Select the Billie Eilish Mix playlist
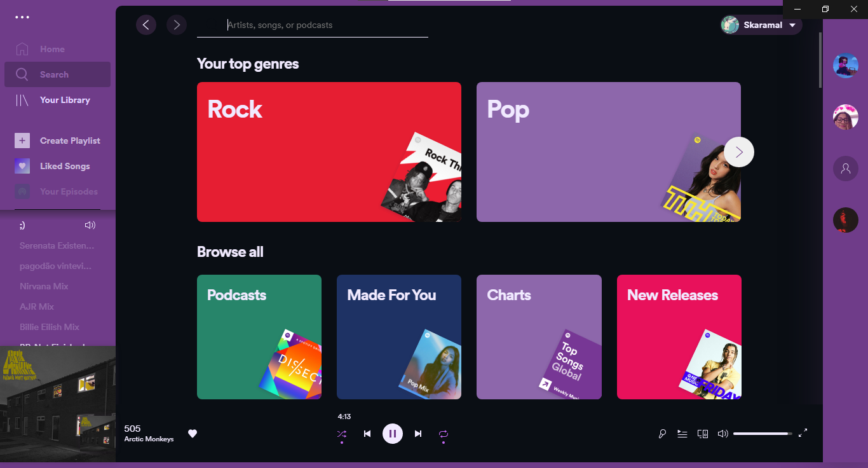 (x=50, y=327)
